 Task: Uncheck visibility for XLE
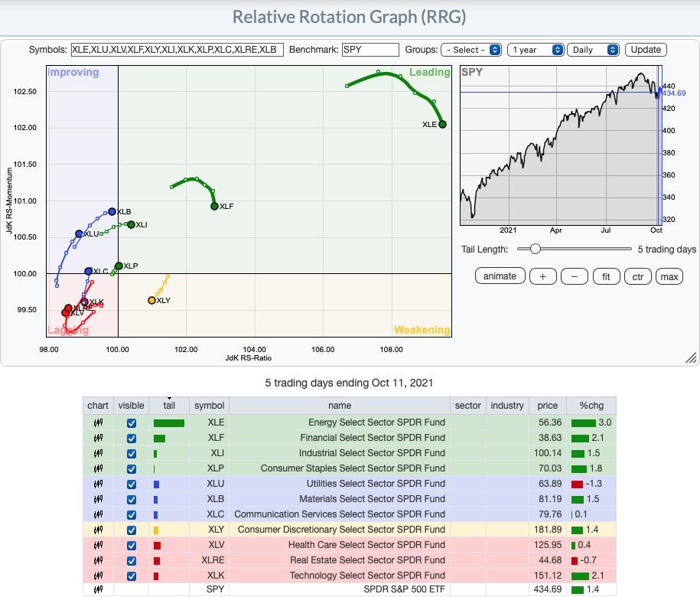click(132, 422)
